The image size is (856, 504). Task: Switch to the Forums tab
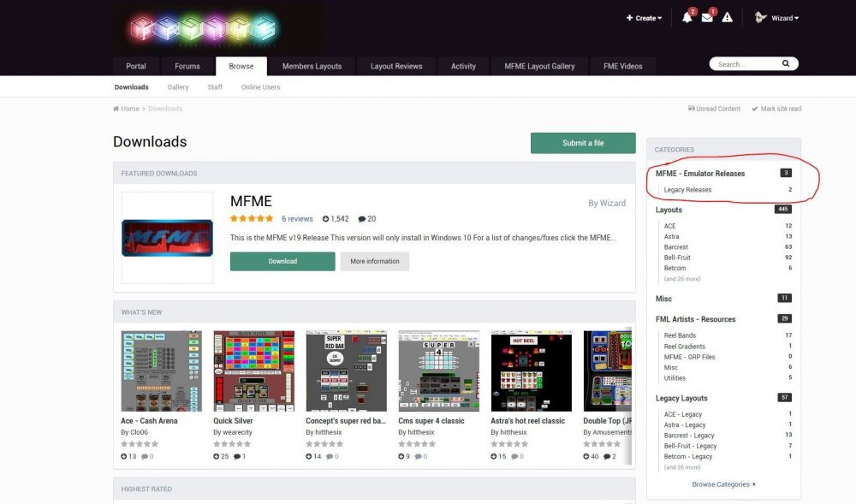(187, 66)
